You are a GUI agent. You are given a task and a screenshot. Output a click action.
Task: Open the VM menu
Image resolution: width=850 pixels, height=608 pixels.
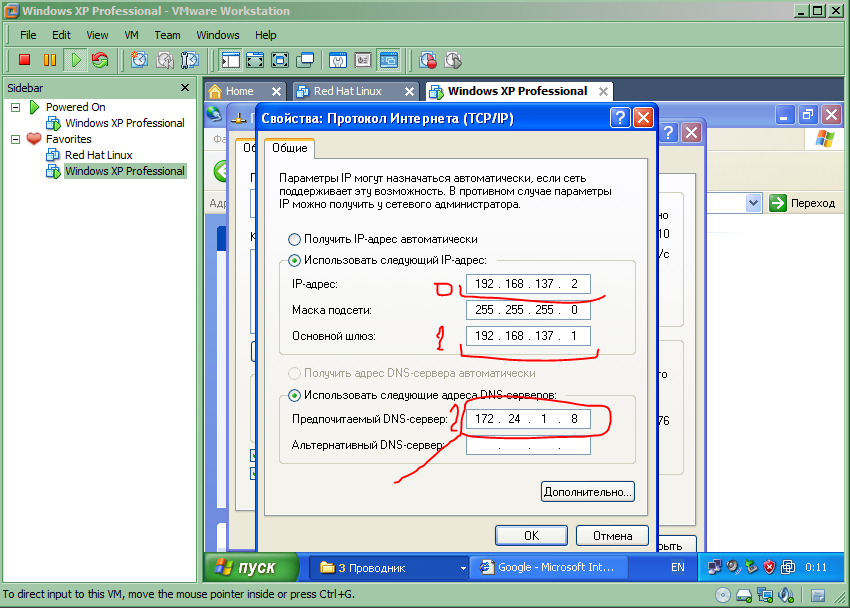click(131, 35)
